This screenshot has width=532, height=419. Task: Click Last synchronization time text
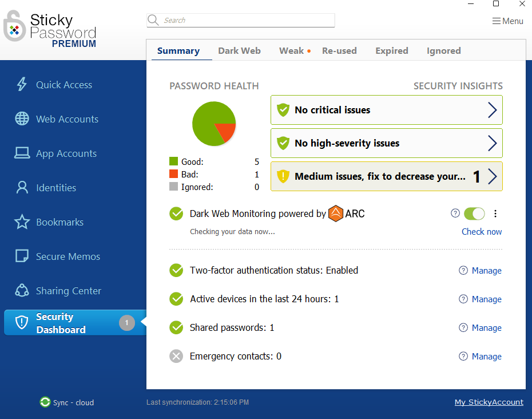coord(197,402)
